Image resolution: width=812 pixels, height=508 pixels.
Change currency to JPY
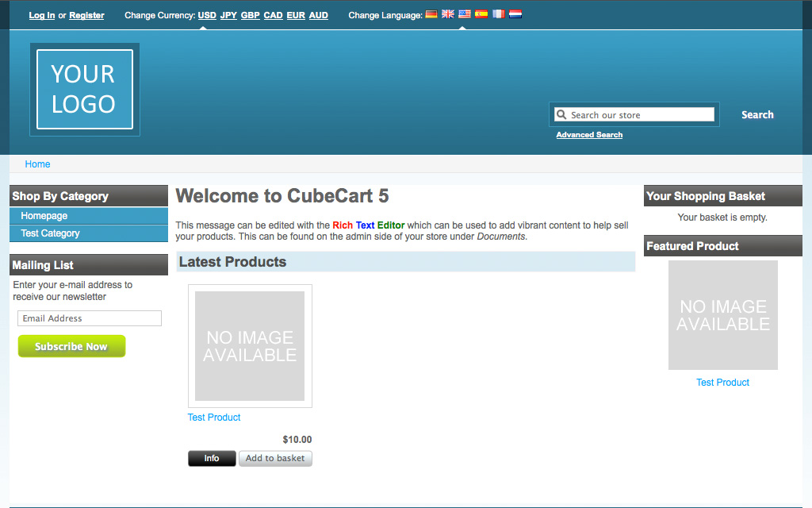click(228, 15)
